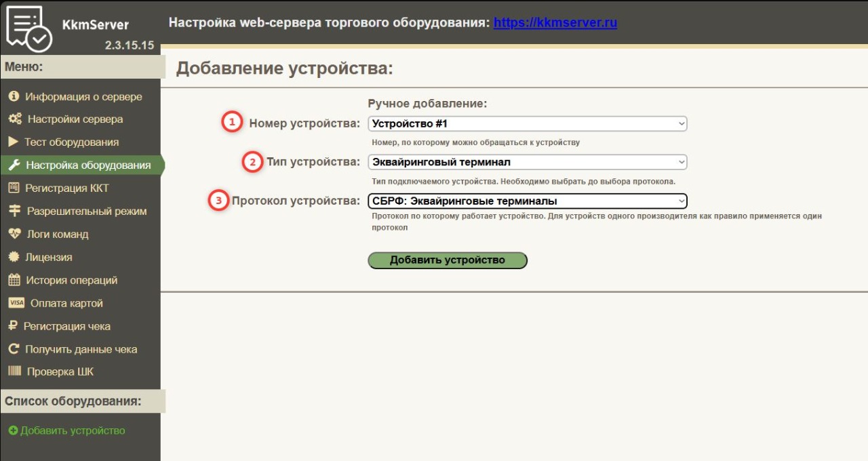This screenshot has width=868, height=461.
Task: Click the info icon next to Информация о сервере
Action: pyautogui.click(x=14, y=97)
